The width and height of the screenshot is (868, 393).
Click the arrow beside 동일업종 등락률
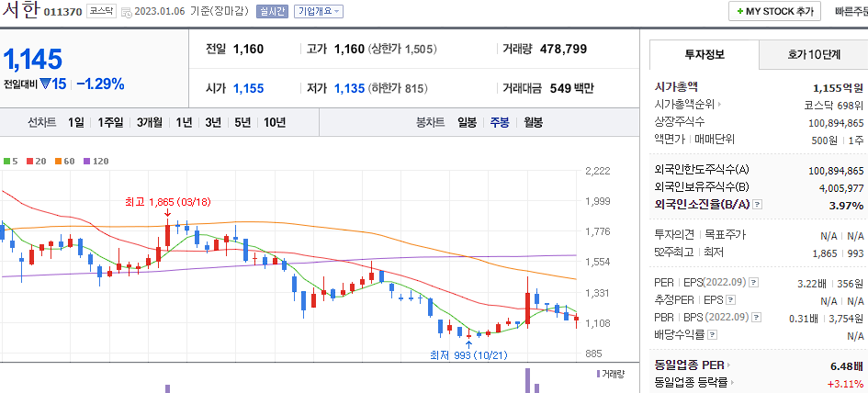732,383
